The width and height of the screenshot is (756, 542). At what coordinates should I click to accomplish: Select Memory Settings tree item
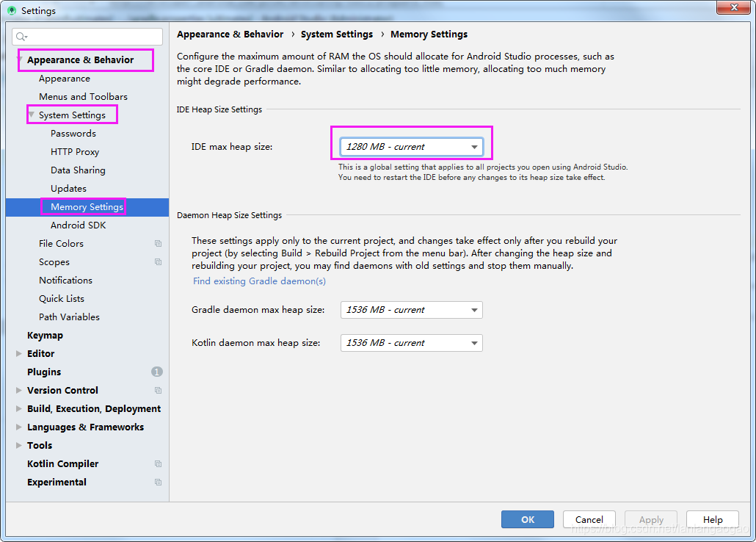click(x=87, y=207)
